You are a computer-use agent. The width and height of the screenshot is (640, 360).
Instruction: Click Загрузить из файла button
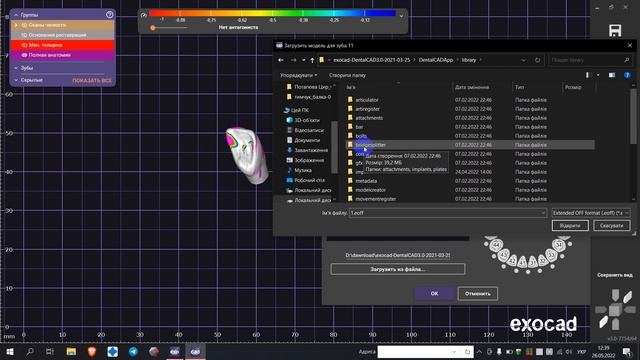[x=398, y=269]
